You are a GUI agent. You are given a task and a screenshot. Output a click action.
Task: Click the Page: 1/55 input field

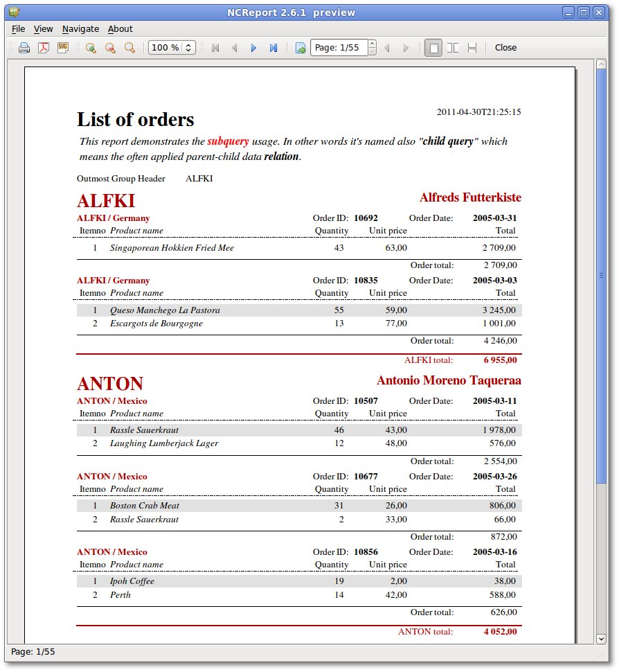click(339, 48)
